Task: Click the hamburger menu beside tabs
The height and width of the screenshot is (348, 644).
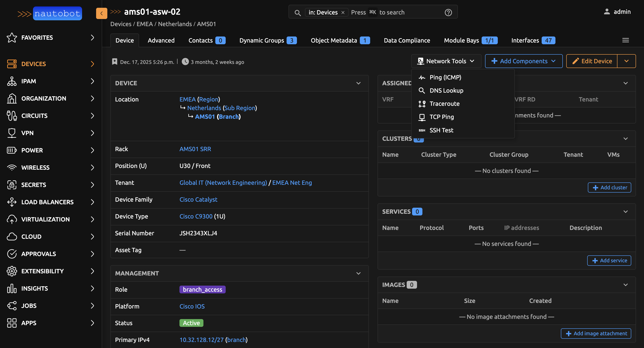Action: click(x=625, y=40)
